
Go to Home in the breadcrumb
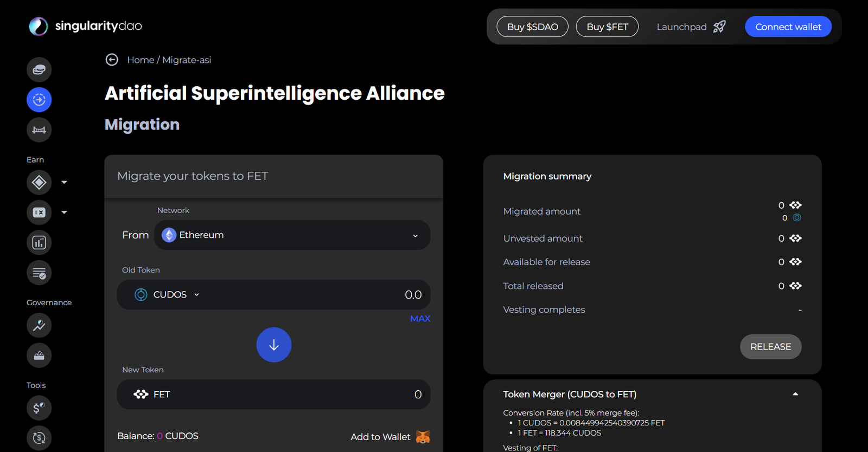coord(141,60)
